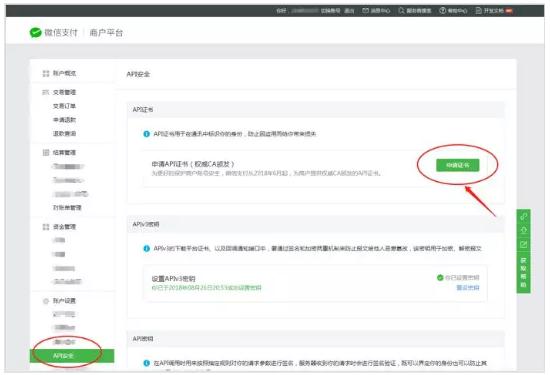The height and width of the screenshot is (375, 550).
Task: Click the green check icon beside 已设置密钥
Action: (440, 277)
